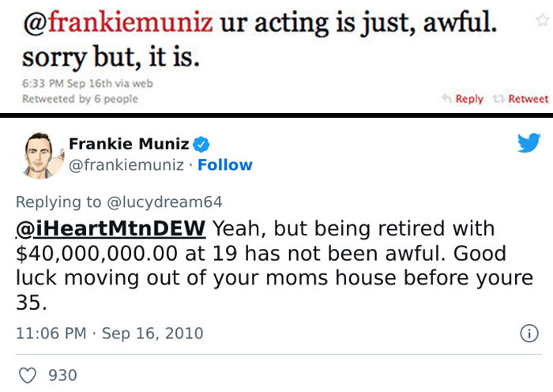Open Frankie Muniz's profile avatar
The image size is (553, 392).
pyautogui.click(x=37, y=154)
